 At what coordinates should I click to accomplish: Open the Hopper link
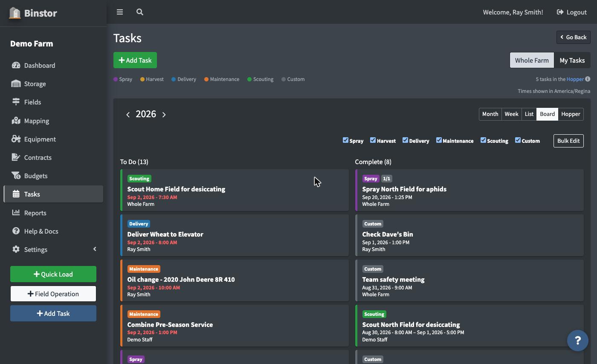tap(575, 79)
